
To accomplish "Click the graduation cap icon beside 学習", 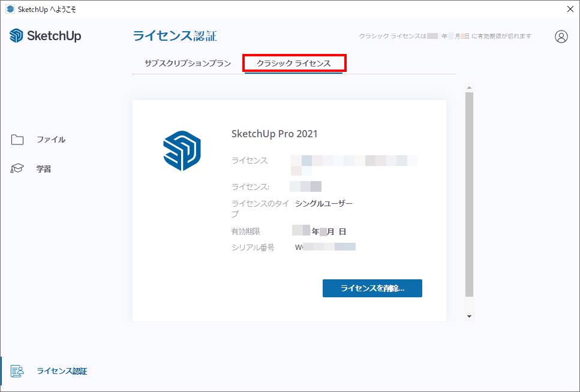I will [x=17, y=168].
